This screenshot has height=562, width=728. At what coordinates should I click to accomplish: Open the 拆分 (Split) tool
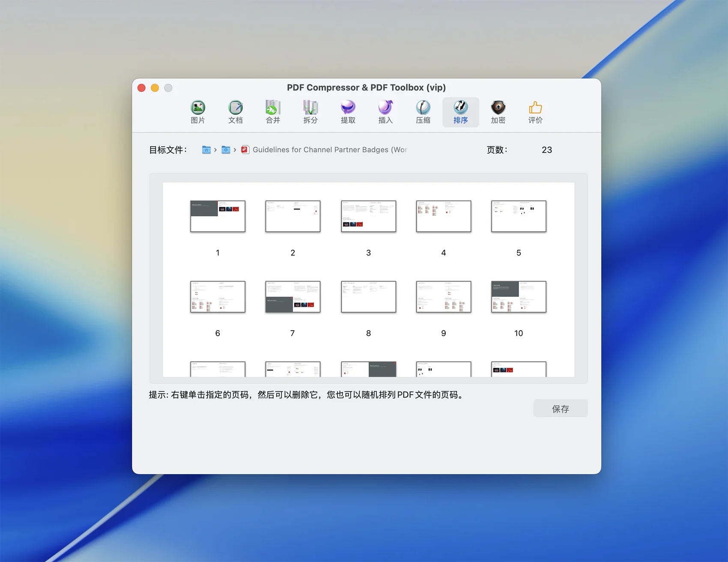click(310, 111)
